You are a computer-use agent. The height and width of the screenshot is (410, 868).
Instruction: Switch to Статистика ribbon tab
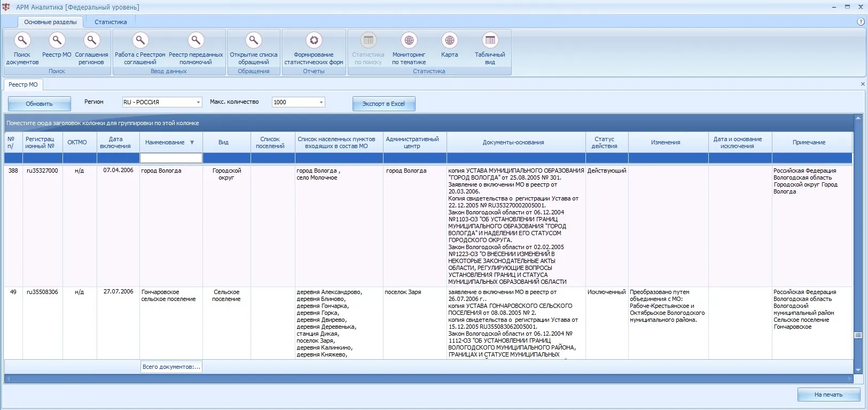coord(111,22)
